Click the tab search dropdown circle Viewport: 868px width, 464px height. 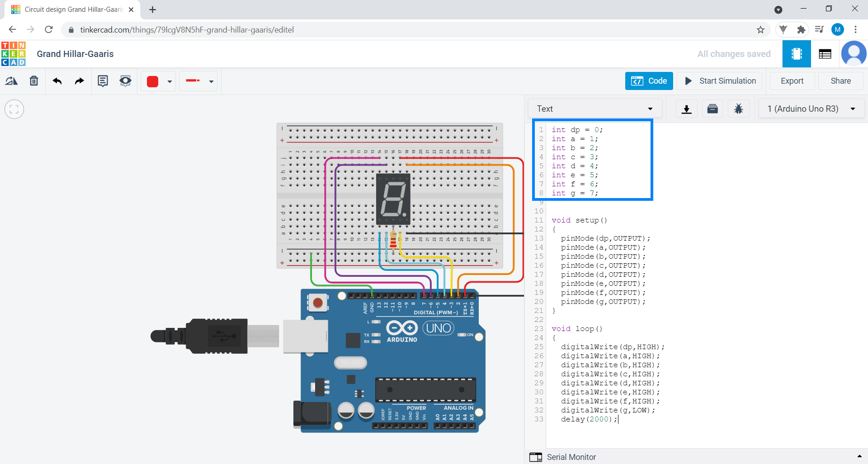(x=778, y=9)
